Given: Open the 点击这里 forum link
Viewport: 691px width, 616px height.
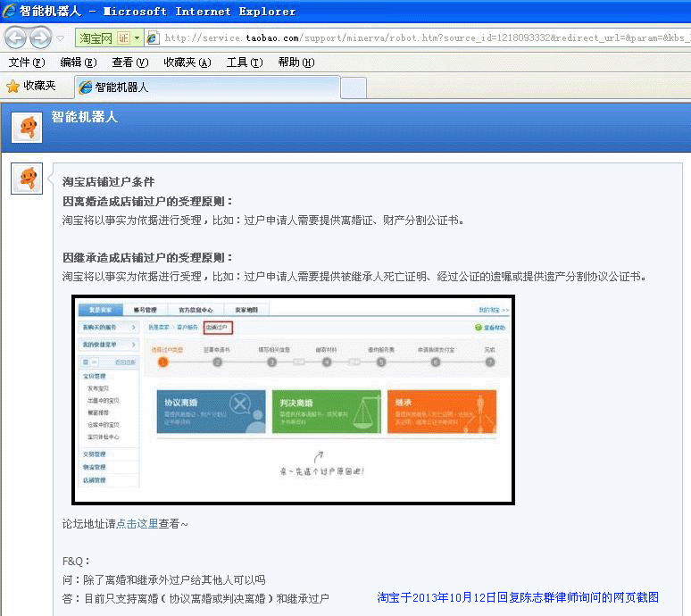Looking at the screenshot, I should tap(137, 524).
